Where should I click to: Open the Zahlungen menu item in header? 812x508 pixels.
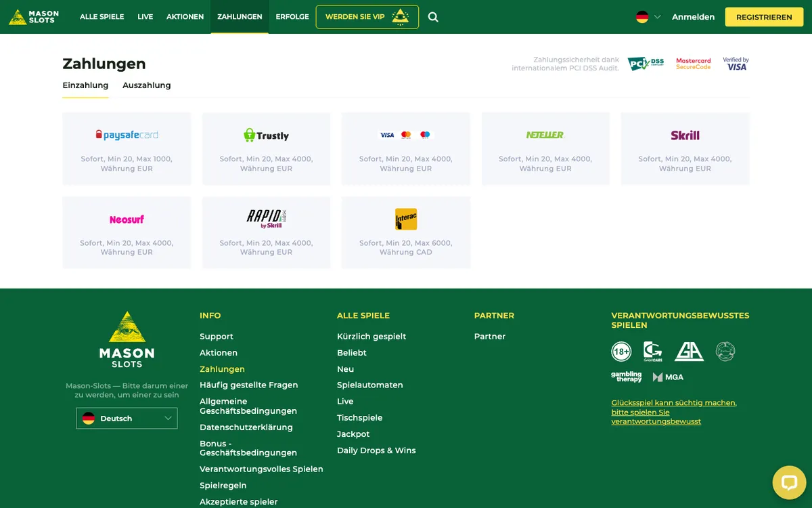[x=240, y=17]
